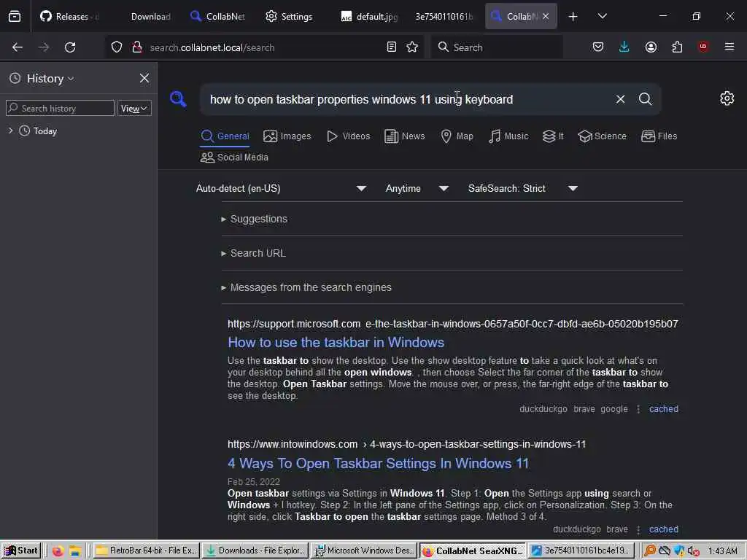This screenshot has width=747, height=560.
Task: Toggle reader view icon in address bar
Action: (x=392, y=47)
